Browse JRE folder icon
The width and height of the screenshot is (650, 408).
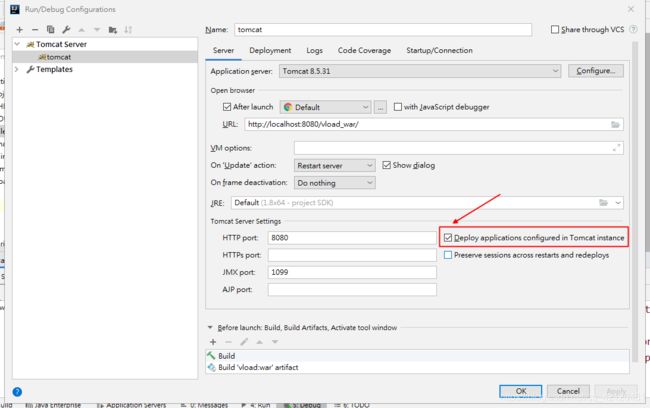(x=604, y=203)
